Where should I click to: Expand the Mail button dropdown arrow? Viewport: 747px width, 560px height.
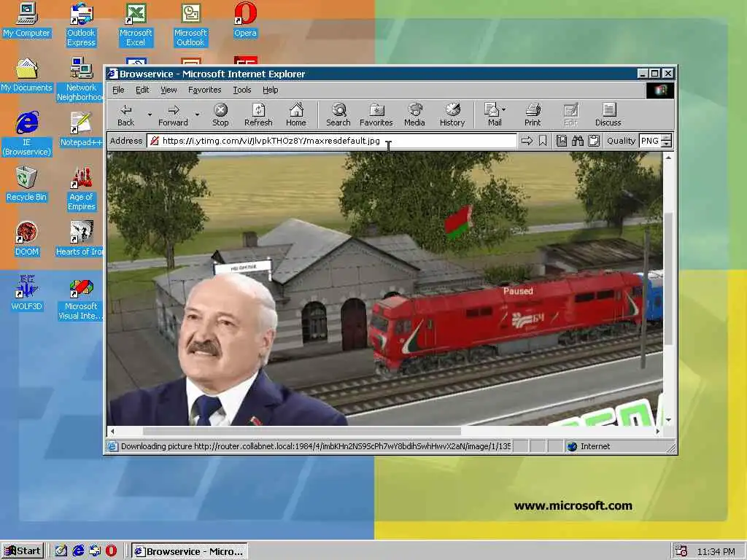point(504,109)
